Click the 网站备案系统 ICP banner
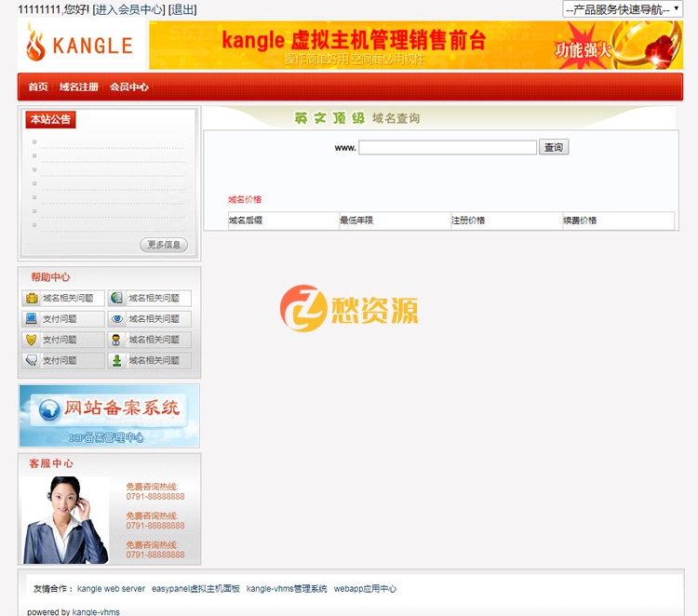 click(109, 416)
